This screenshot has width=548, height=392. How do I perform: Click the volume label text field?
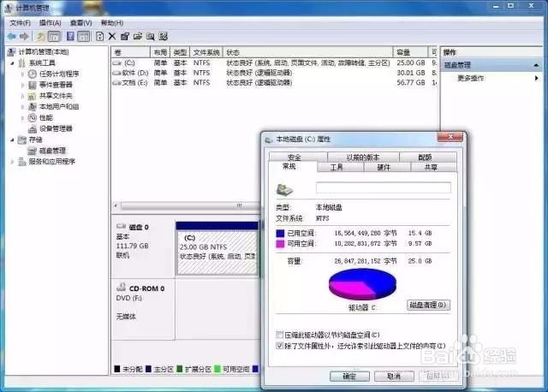(384, 187)
